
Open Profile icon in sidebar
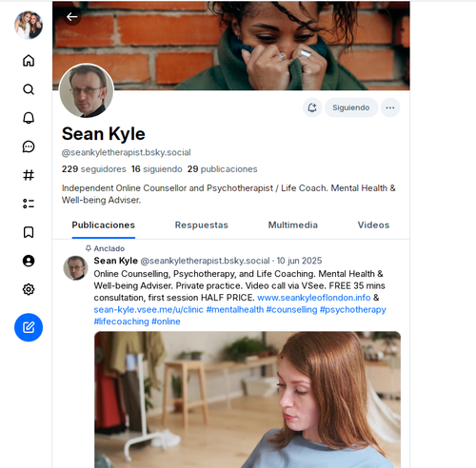[29, 261]
